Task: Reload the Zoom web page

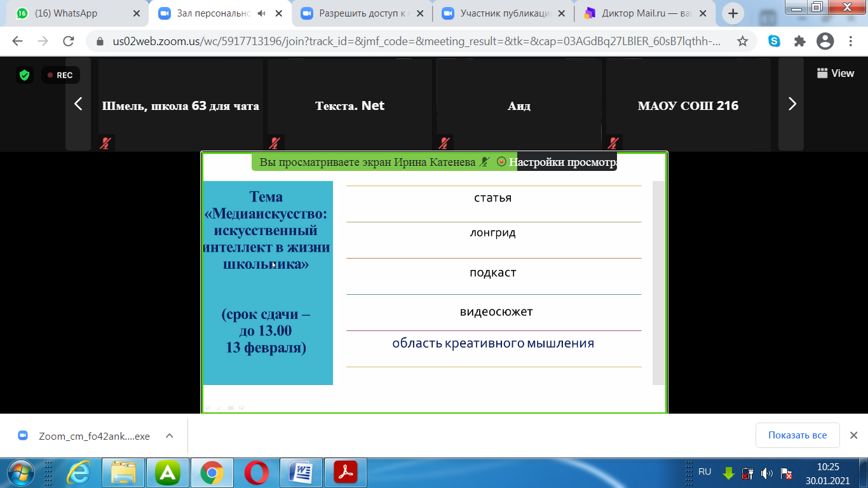Action: (69, 41)
